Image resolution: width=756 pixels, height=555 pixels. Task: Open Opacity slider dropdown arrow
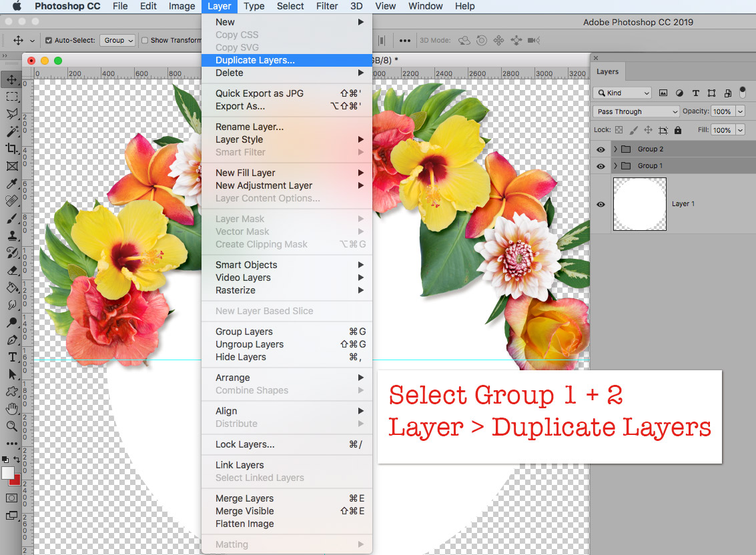click(x=740, y=111)
